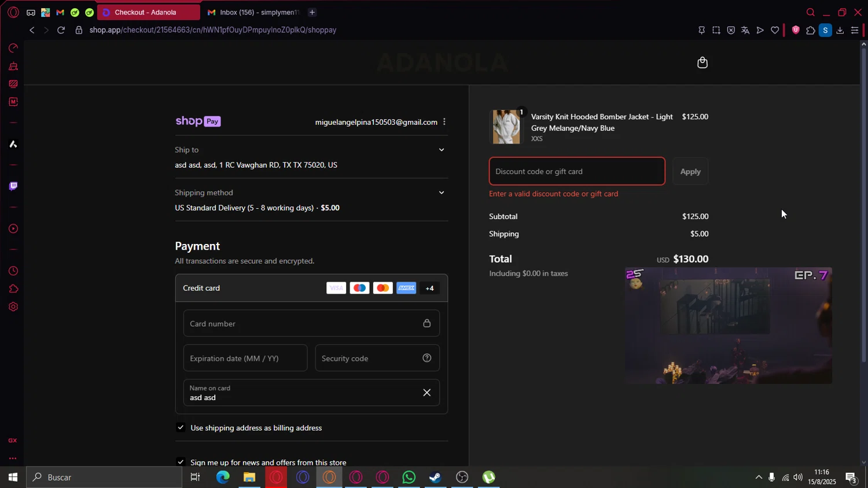Image resolution: width=868 pixels, height=488 pixels.
Task: Open the pinned Gmail tab
Action: point(60,12)
